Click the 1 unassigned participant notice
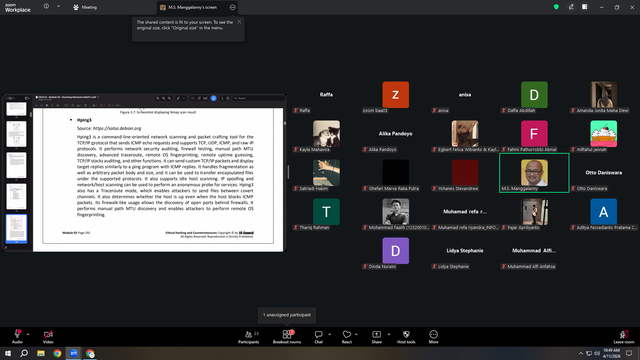This screenshot has height=360, width=640. (x=287, y=315)
